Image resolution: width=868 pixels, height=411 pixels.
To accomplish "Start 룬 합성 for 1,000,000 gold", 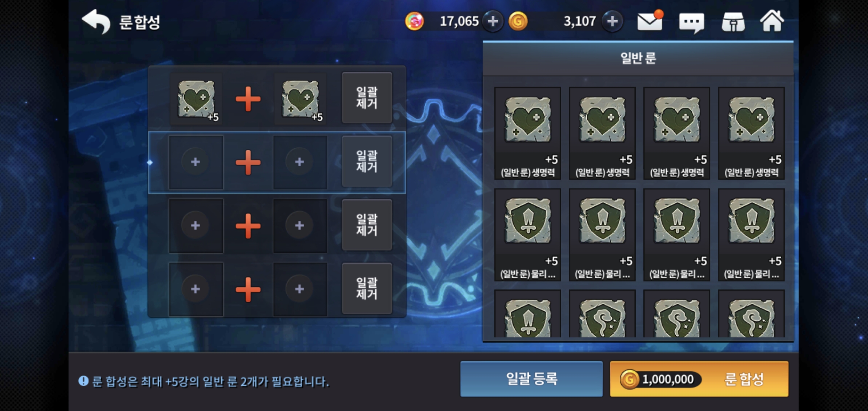I will (x=699, y=379).
